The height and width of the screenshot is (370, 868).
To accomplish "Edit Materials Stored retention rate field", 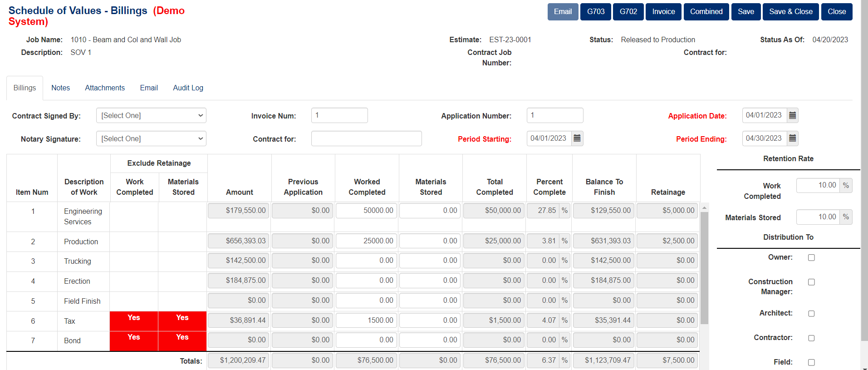I will point(818,217).
